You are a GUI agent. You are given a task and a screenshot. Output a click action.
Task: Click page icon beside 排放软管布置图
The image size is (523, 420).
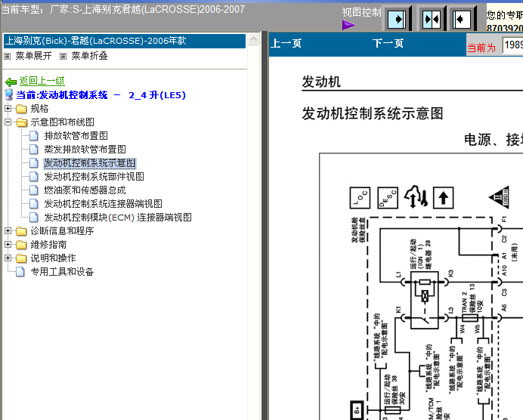[34, 136]
